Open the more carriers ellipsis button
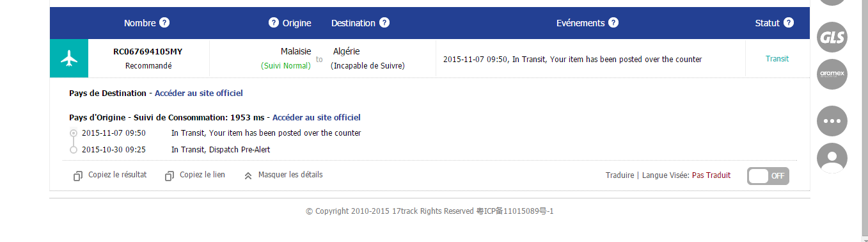 [832, 121]
